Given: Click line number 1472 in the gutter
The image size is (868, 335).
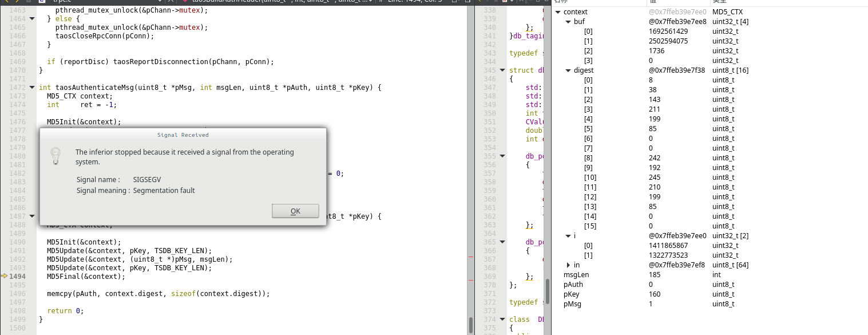Looking at the screenshot, I should click(17, 88).
